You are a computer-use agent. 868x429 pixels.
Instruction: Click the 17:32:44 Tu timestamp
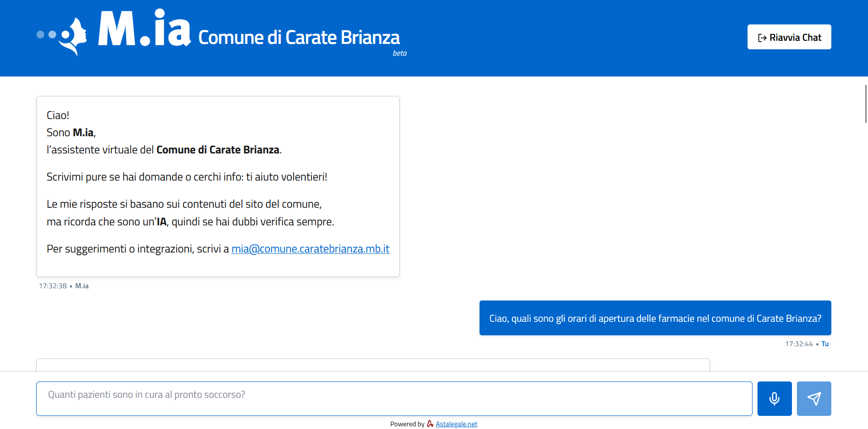click(806, 344)
